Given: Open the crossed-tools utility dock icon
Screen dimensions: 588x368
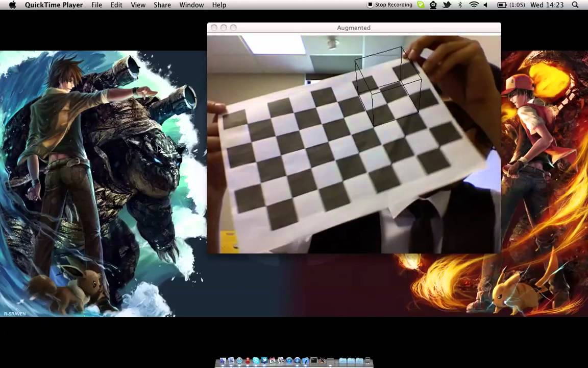Looking at the screenshot, I should coord(322,361).
